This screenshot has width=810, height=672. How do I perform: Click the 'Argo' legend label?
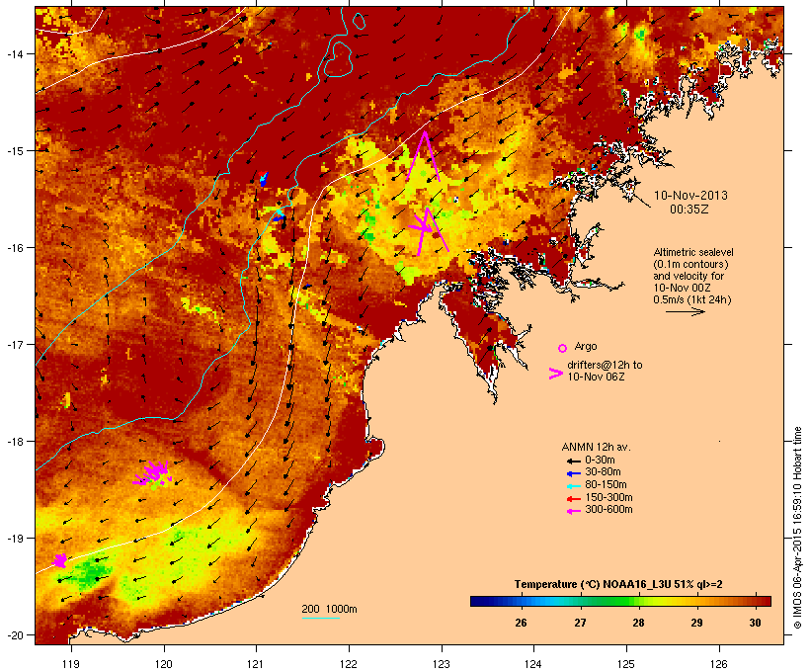point(586,346)
